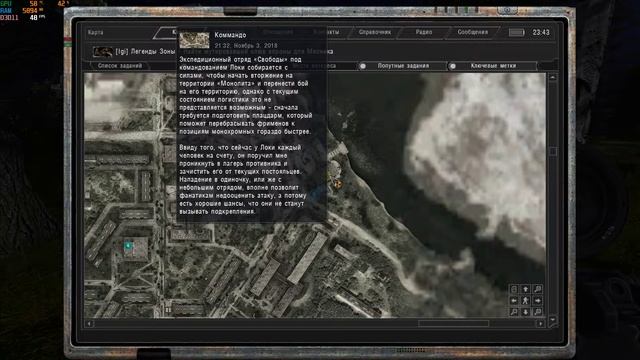Click the Карта label in the header
This screenshot has height=360, width=640.
[x=96, y=32]
